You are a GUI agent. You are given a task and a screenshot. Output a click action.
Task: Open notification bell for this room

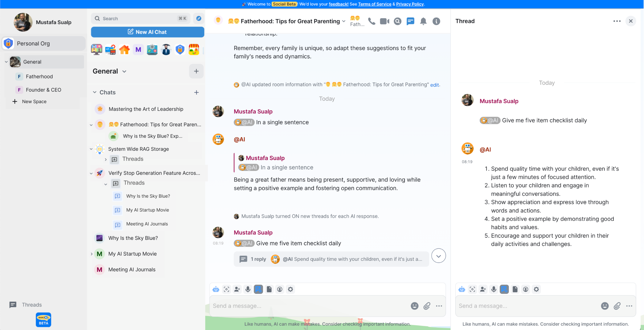423,21
